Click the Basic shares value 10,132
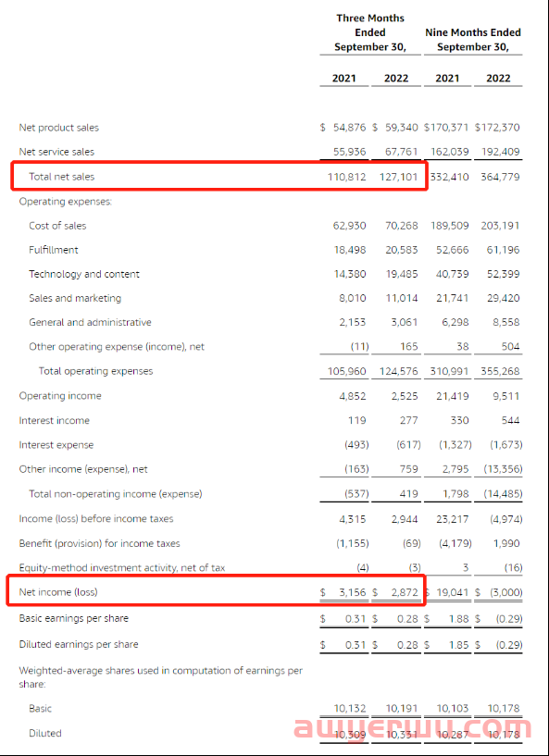 [349, 708]
